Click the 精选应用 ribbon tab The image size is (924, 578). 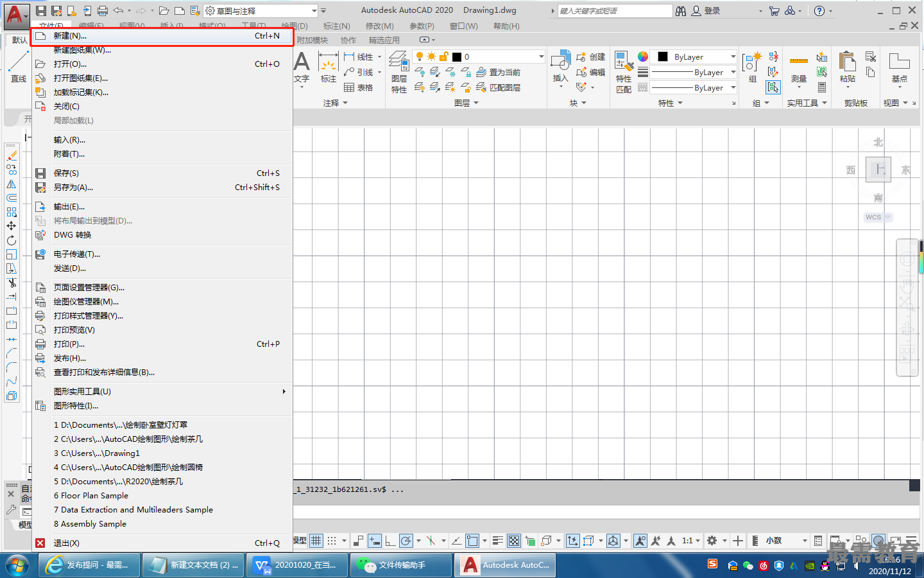pos(384,40)
